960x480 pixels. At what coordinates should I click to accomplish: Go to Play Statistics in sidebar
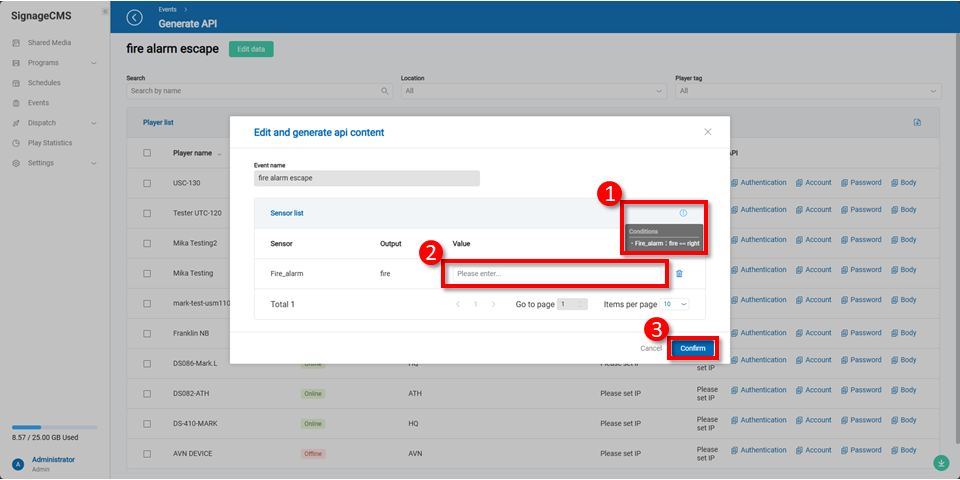coord(49,143)
